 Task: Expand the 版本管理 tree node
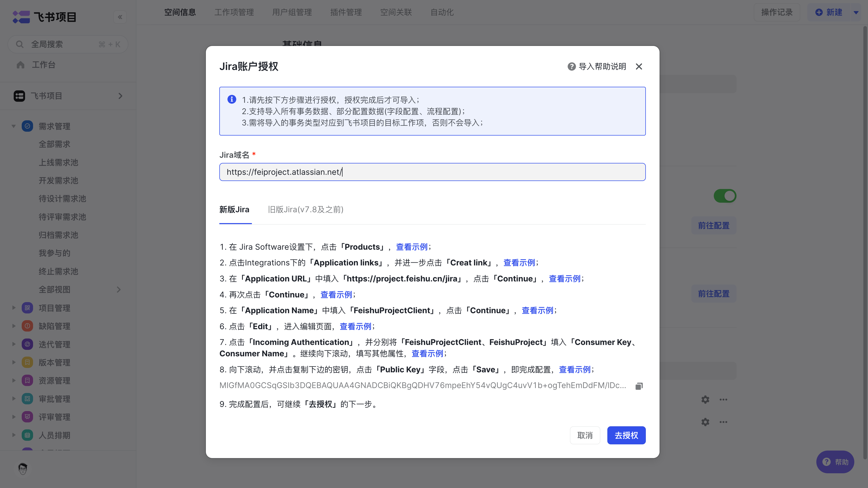[13, 362]
